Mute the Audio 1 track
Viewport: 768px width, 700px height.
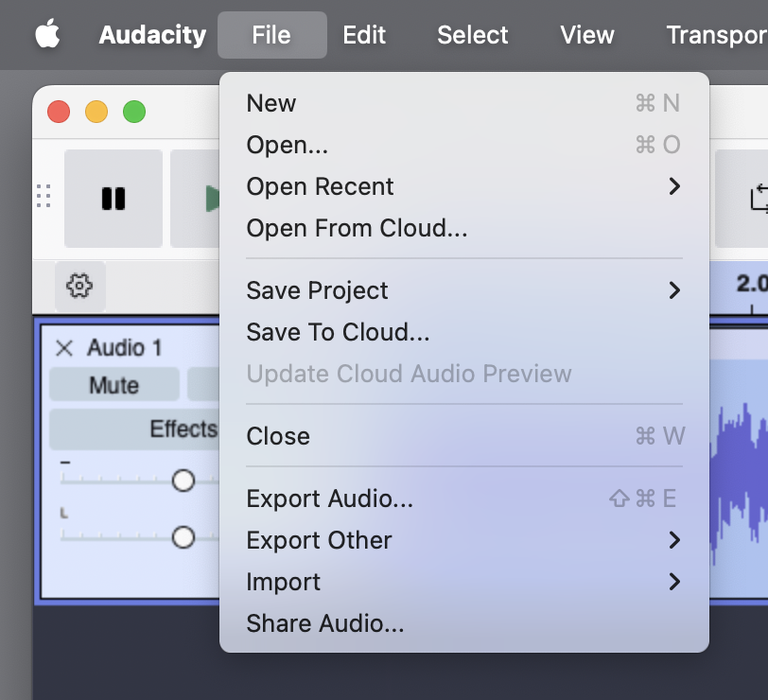[113, 385]
